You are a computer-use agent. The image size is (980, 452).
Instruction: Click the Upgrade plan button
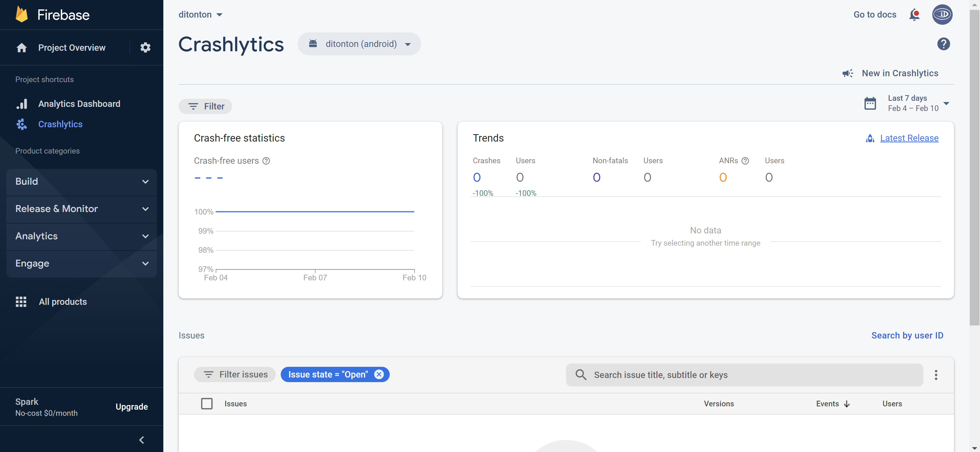pos(132,407)
